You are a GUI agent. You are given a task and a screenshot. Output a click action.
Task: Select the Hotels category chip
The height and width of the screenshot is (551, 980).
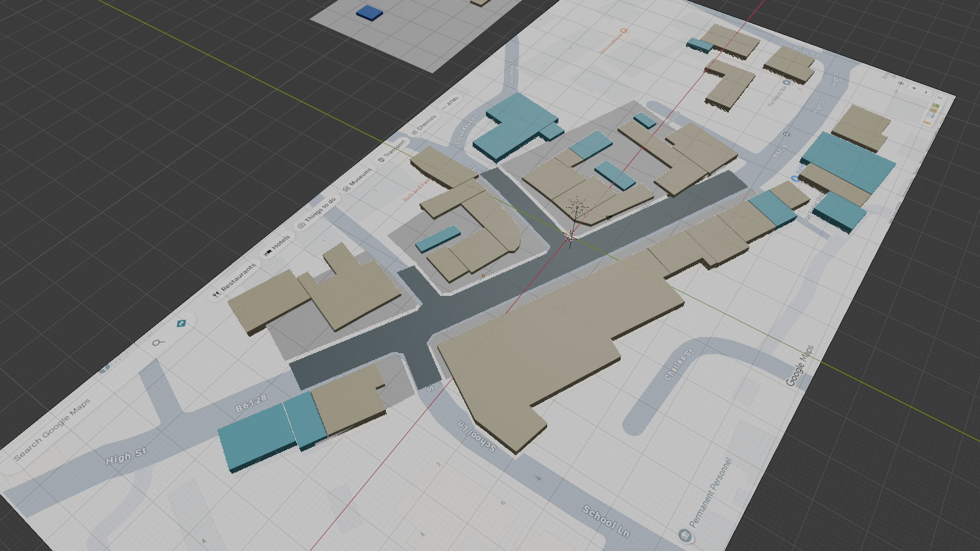click(x=278, y=246)
